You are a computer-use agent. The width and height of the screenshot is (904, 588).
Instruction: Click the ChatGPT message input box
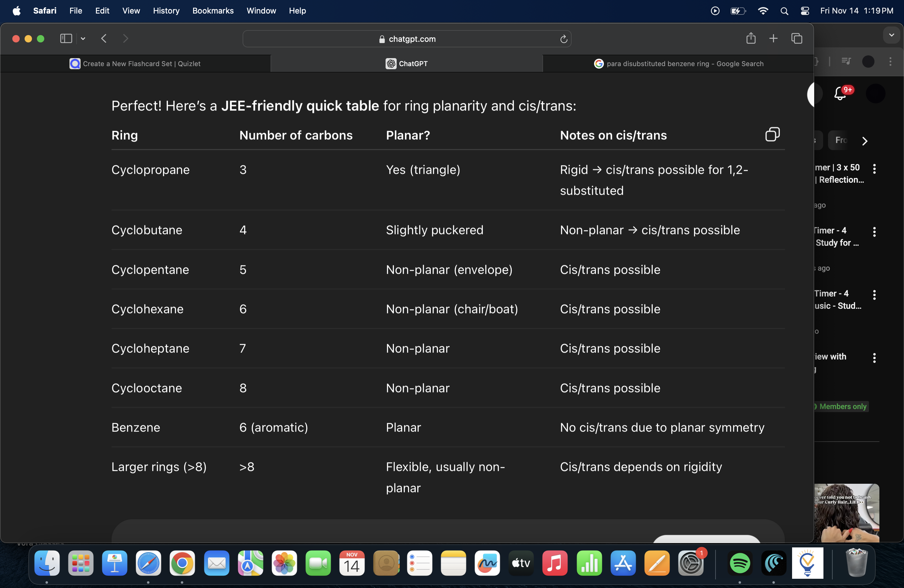[380, 532]
